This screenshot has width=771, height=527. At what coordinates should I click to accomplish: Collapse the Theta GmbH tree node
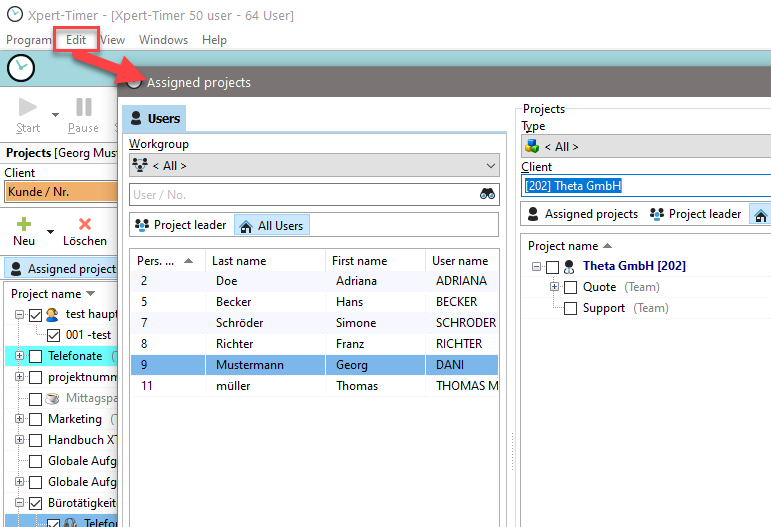point(537,267)
